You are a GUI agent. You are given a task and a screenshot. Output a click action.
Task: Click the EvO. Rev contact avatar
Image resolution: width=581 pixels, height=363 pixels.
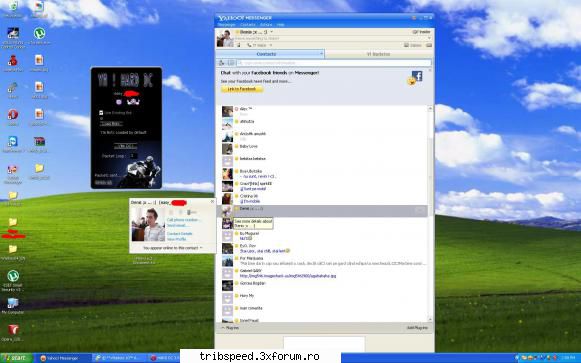click(227, 248)
